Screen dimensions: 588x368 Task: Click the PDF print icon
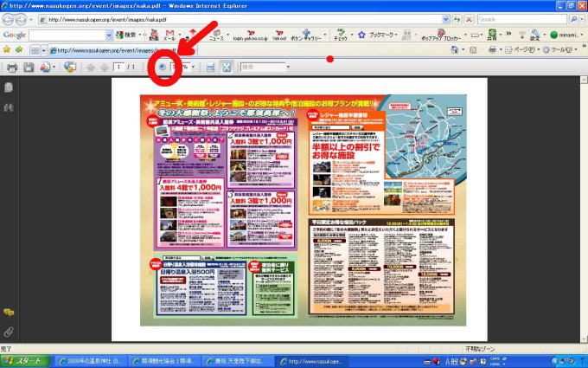12,67
